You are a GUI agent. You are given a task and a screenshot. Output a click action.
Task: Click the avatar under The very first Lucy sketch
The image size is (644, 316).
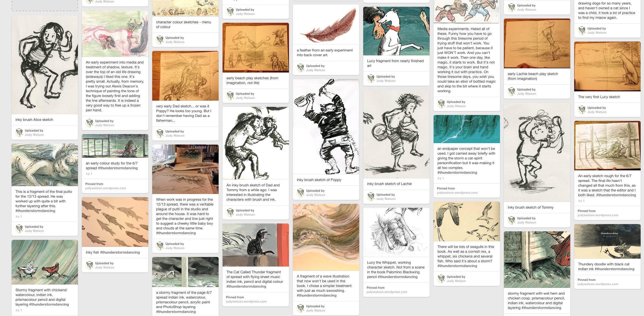tap(582, 110)
